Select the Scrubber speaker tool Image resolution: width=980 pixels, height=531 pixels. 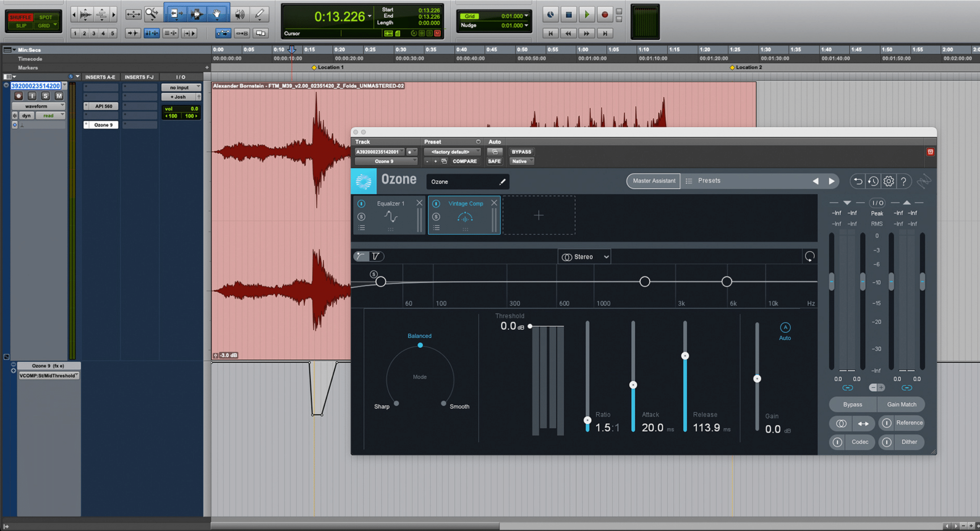pos(240,14)
